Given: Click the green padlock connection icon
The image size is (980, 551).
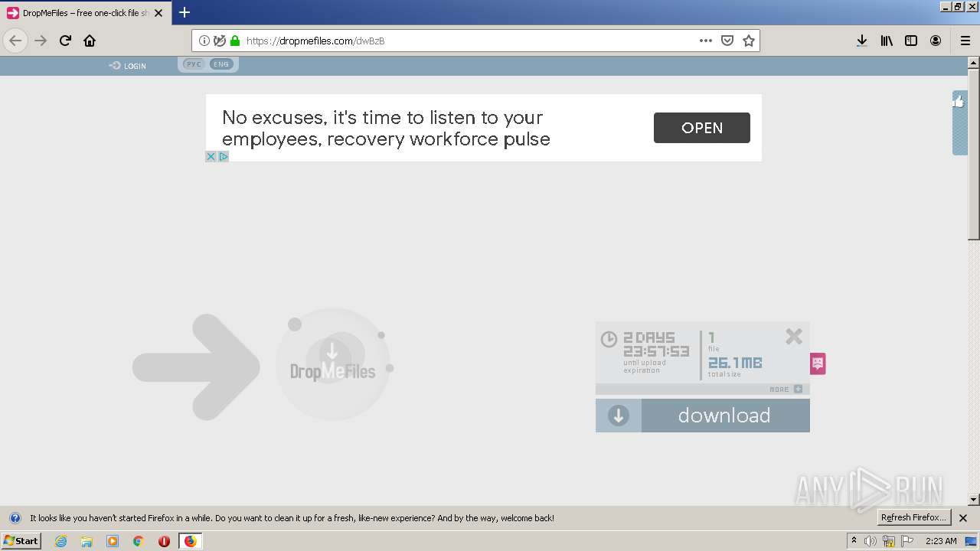Looking at the screenshot, I should pyautogui.click(x=235, y=41).
